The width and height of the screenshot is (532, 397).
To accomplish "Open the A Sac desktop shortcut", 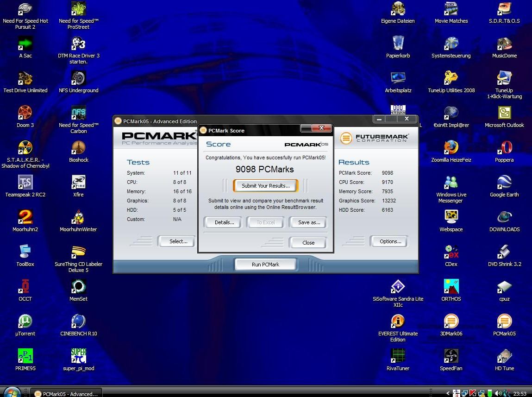I will click(x=25, y=44).
